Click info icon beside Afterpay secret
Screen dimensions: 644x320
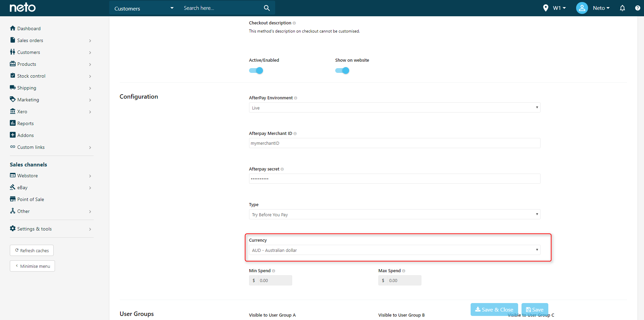282,169
